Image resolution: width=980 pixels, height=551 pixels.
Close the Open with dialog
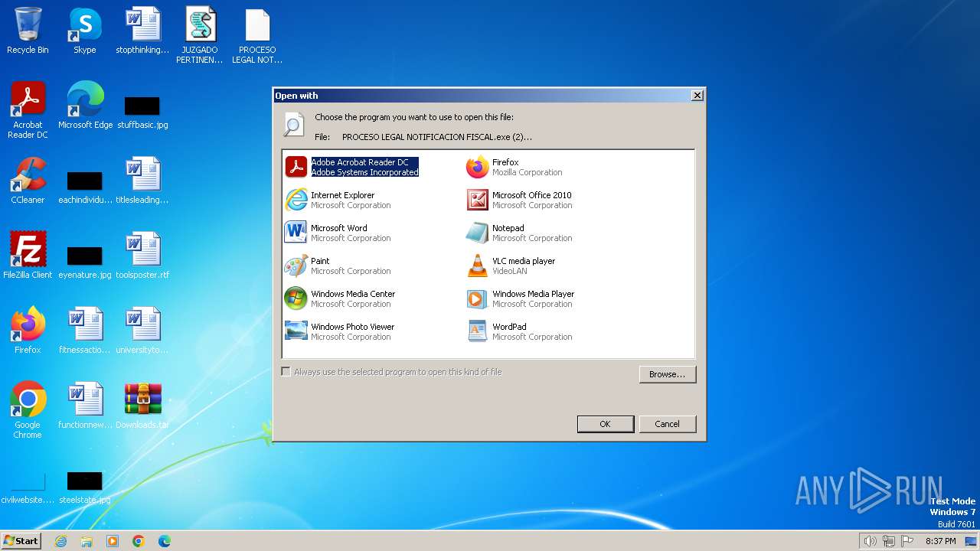click(x=697, y=96)
